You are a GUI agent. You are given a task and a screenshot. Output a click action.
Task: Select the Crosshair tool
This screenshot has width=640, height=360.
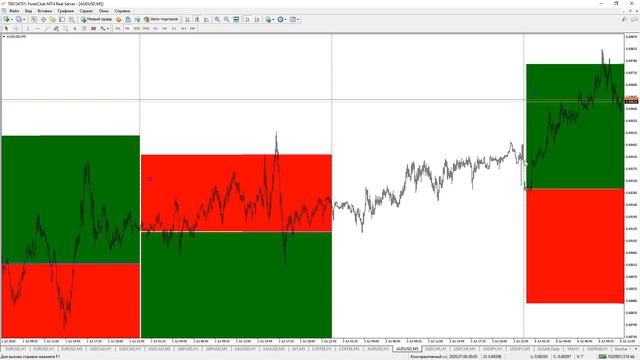point(16,28)
